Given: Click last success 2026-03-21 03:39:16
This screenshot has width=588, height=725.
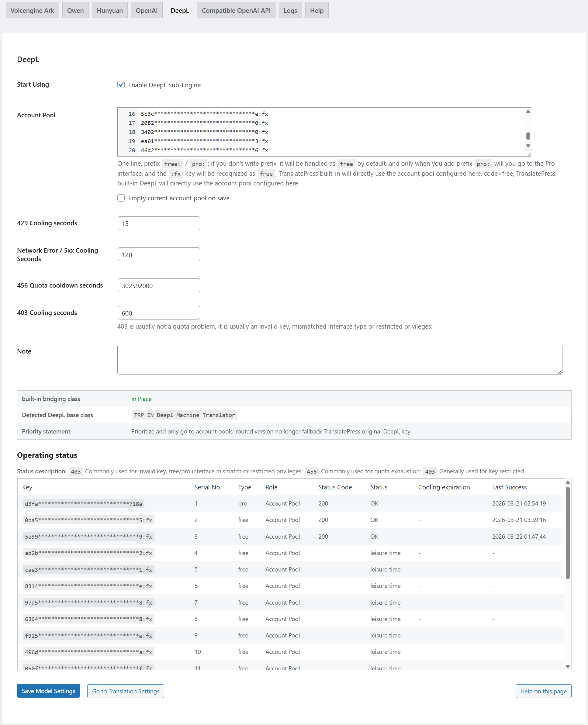Looking at the screenshot, I should pos(519,520).
